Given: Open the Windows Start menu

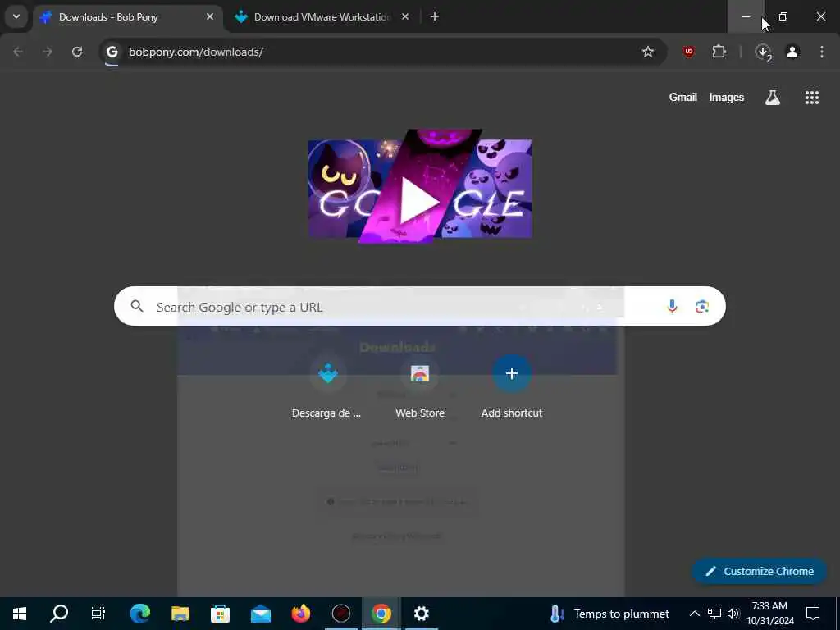Looking at the screenshot, I should (x=20, y=614).
